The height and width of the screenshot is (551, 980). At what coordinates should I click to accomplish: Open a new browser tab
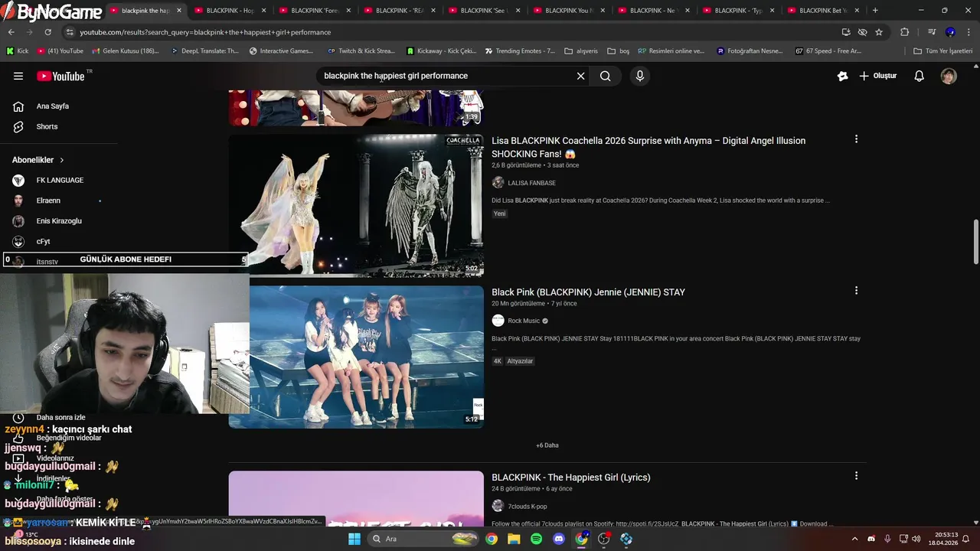[x=875, y=11]
